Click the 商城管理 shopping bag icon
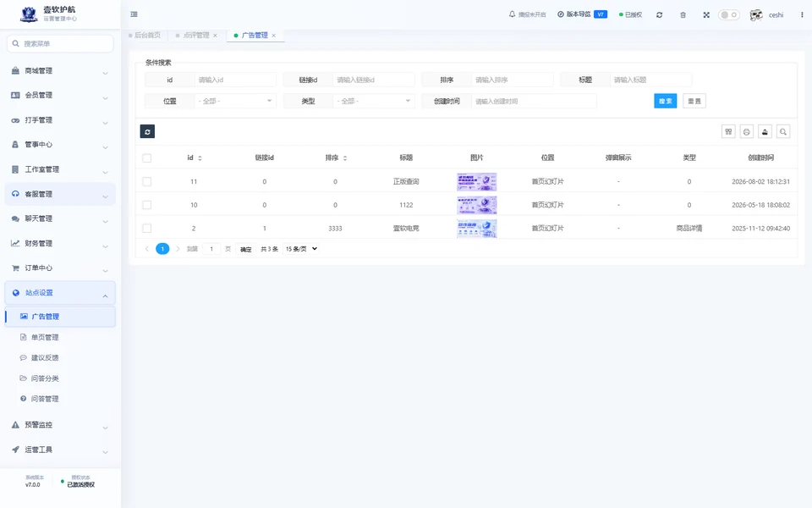This screenshot has width=812, height=508. pyautogui.click(x=15, y=70)
